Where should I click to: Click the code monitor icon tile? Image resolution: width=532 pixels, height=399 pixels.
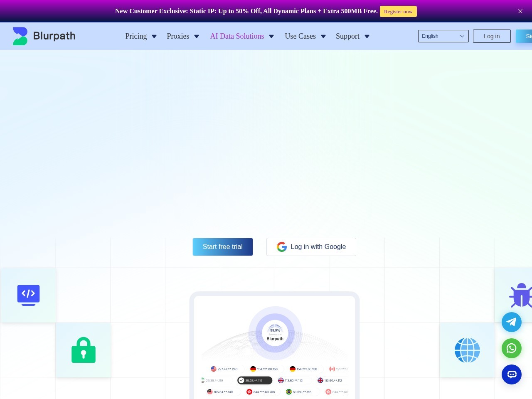(x=28, y=295)
